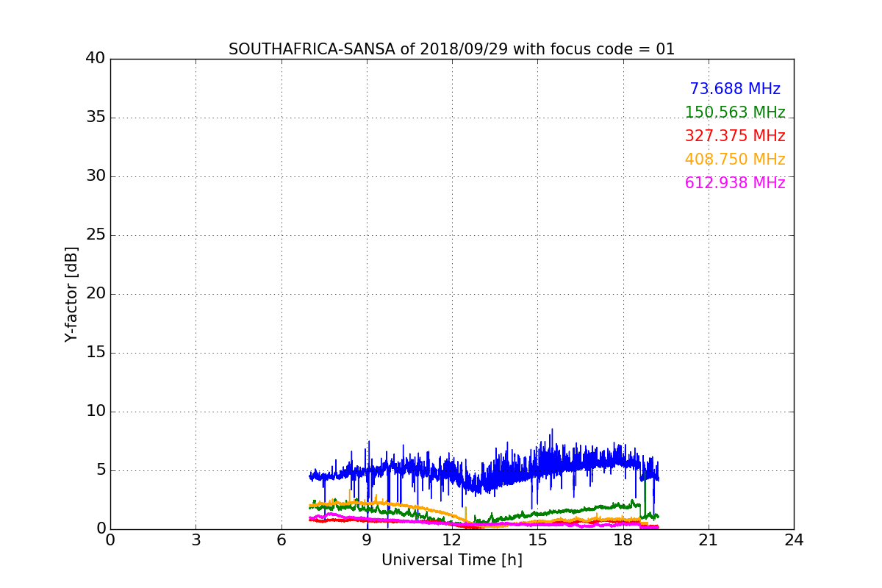The width and height of the screenshot is (882, 588).
Task: Select the 327.375 MHz legend label
Action: click(x=735, y=136)
